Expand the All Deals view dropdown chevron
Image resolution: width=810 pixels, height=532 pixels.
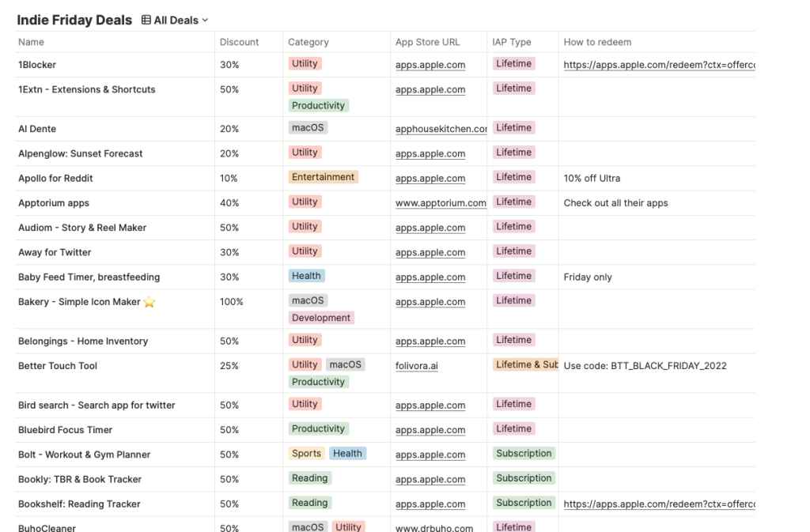(x=206, y=21)
